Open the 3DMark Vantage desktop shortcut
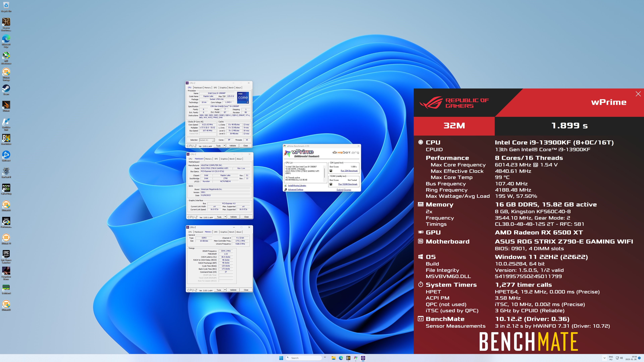Image resolution: width=644 pixels, height=362 pixels. point(6,74)
